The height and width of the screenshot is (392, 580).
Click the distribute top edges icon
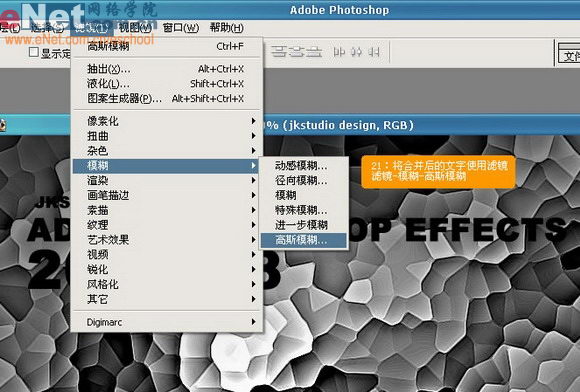click(279, 52)
